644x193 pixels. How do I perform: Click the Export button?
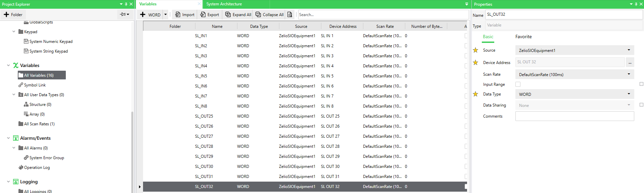point(210,15)
